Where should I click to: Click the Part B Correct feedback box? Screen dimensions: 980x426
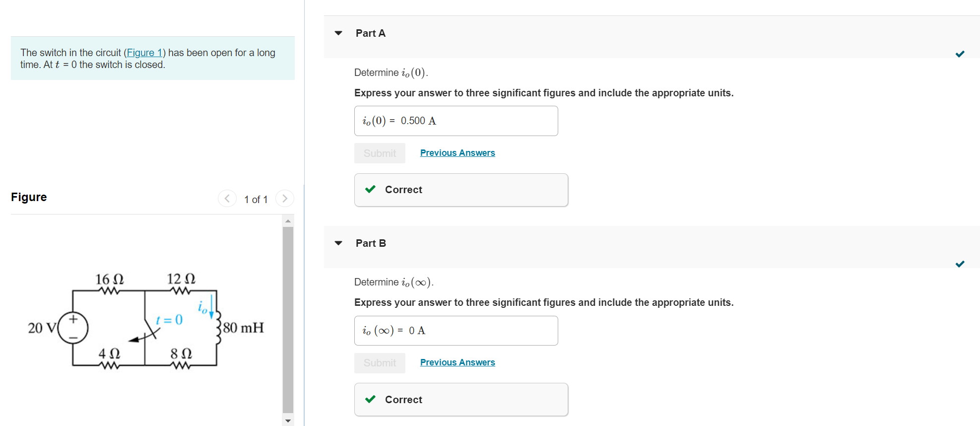pyautogui.click(x=460, y=400)
